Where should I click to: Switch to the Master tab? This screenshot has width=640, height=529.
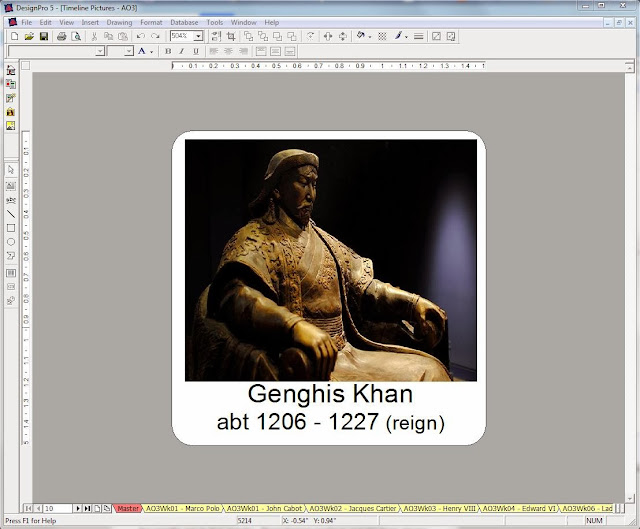(128, 509)
